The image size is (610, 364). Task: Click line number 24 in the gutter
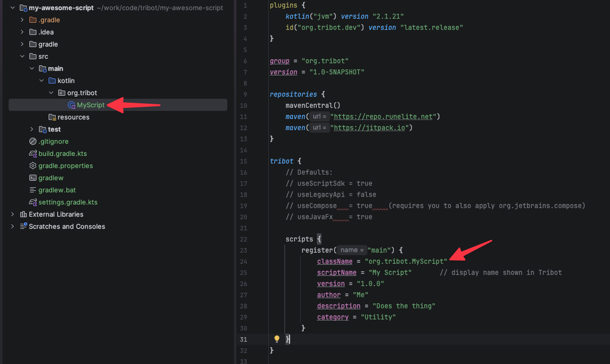(x=243, y=261)
